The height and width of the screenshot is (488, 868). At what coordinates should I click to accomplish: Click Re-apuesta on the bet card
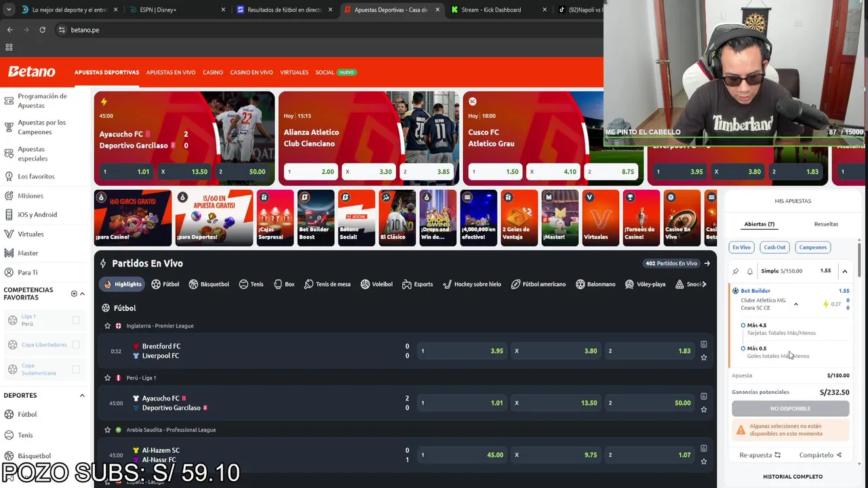pyautogui.click(x=759, y=455)
